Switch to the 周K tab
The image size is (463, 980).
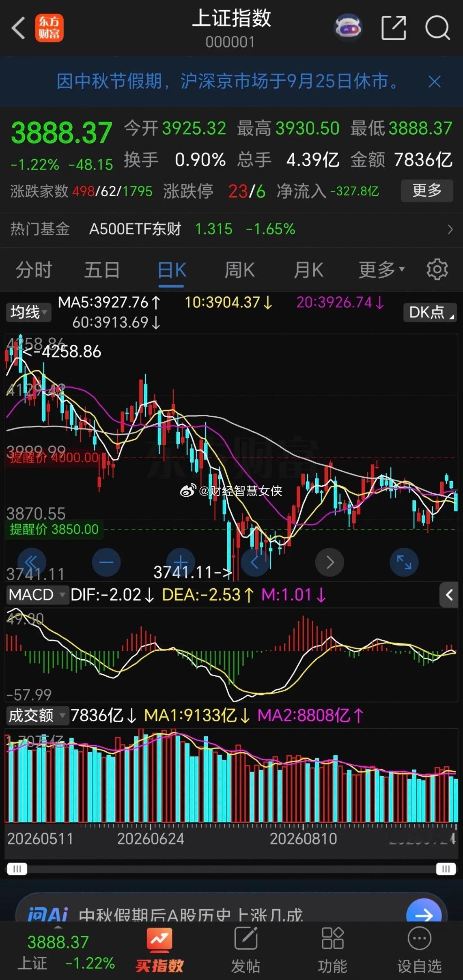click(239, 270)
